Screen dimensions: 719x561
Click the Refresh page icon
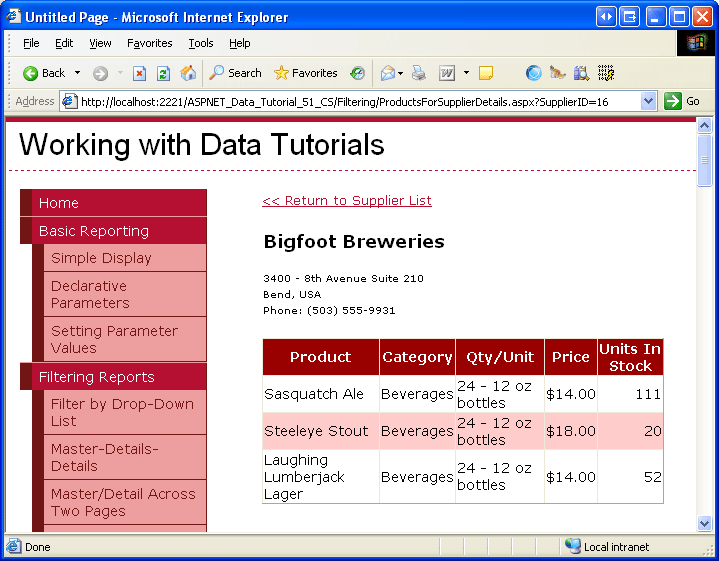[163, 73]
